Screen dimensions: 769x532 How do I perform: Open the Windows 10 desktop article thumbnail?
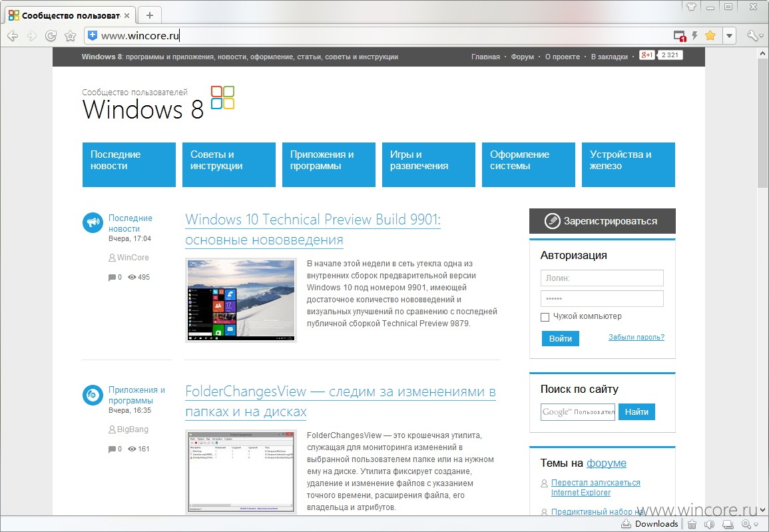[241, 300]
